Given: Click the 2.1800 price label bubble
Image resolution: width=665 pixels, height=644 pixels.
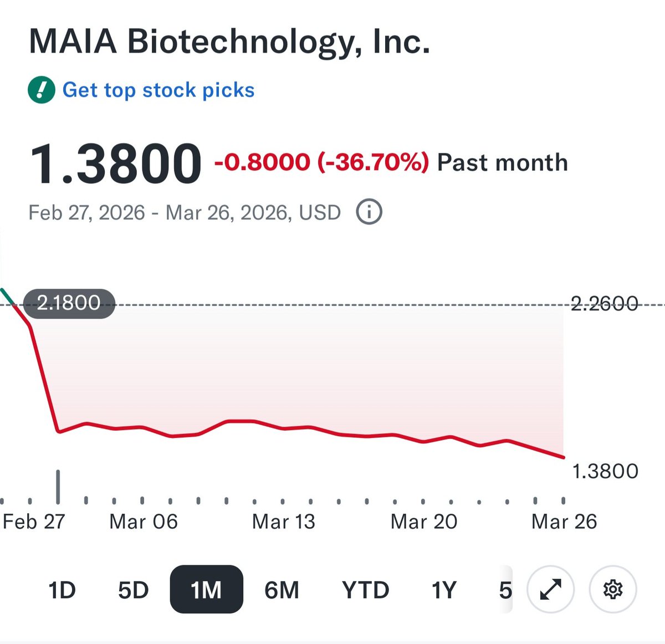Looking at the screenshot, I should (x=69, y=303).
